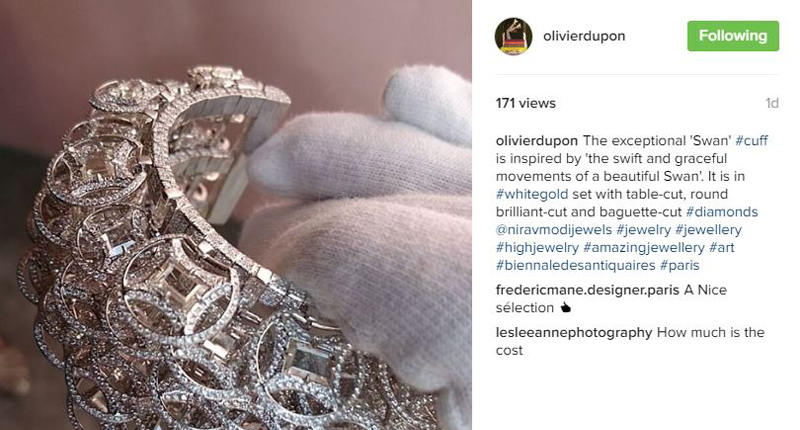800x430 pixels.
Task: Toggle the green Following button
Action: [733, 36]
